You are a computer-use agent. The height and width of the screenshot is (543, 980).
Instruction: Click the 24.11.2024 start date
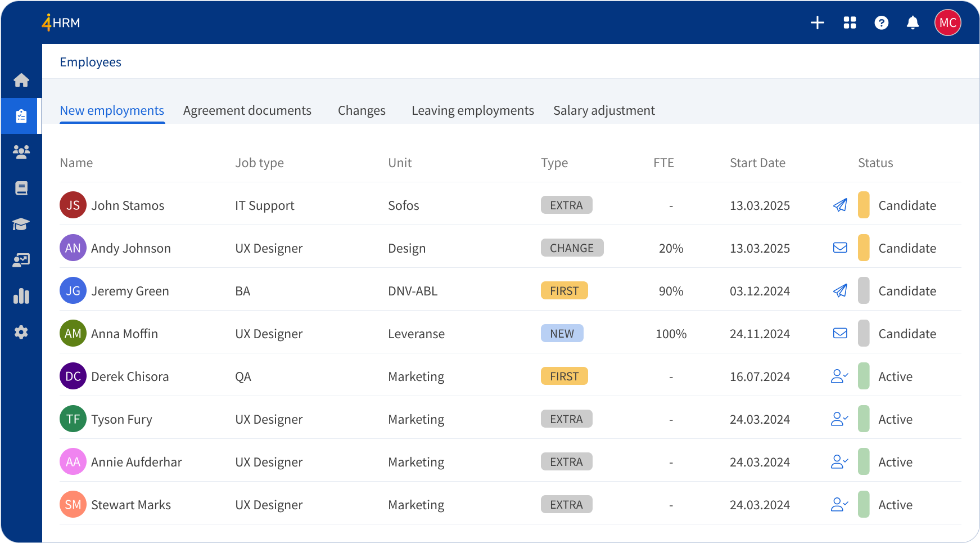(x=760, y=334)
